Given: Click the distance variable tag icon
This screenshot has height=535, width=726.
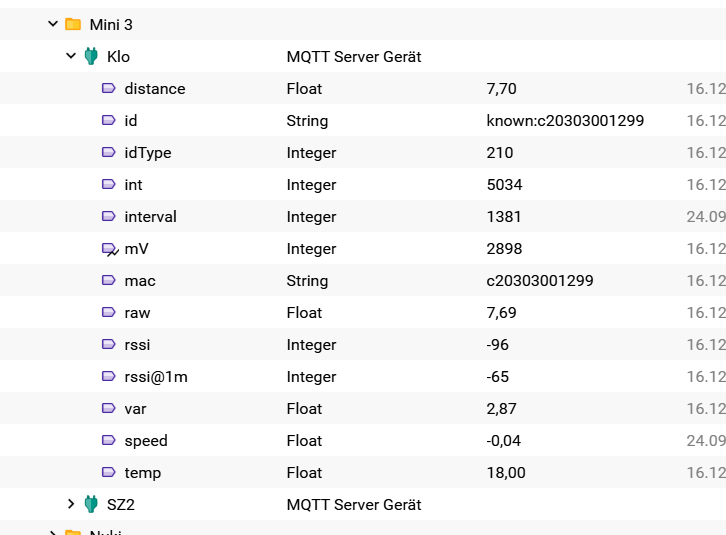Looking at the screenshot, I should (109, 88).
